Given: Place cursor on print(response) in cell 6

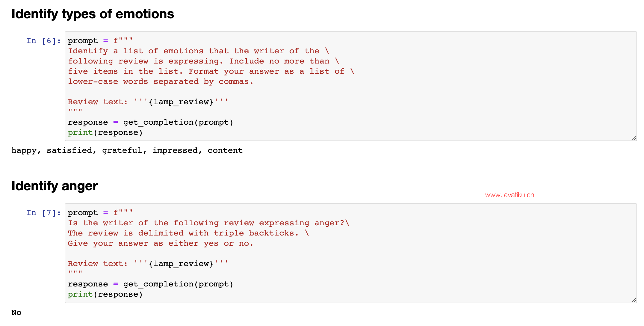Looking at the screenshot, I should pos(105,132).
